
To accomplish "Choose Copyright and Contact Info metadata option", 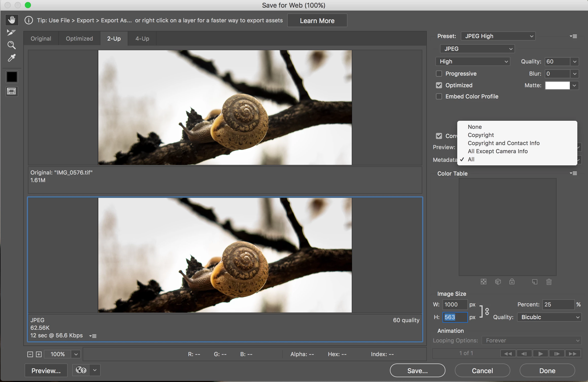I will (x=503, y=143).
